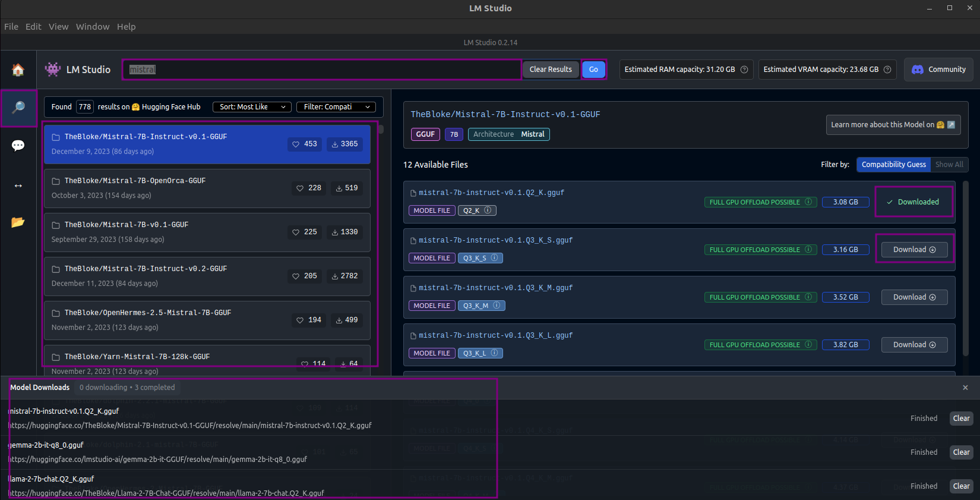Open the Local Server arrows sidebar icon
Viewport: 980px width, 500px height.
click(x=18, y=186)
